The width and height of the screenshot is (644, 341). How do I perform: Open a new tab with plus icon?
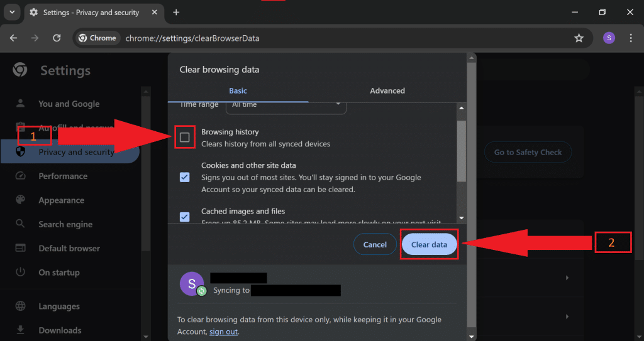click(x=176, y=13)
